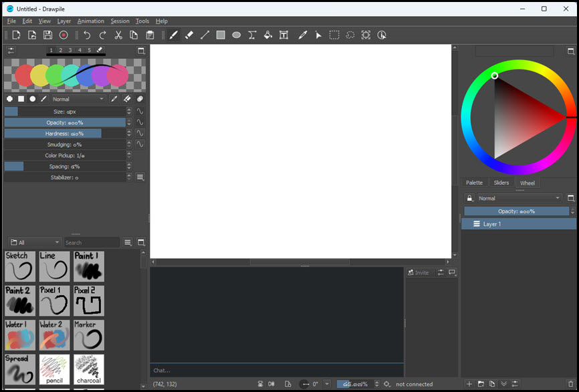Screen dimensions: 579x392
Task: Save the drawing with the floppy icon
Action: point(47,35)
